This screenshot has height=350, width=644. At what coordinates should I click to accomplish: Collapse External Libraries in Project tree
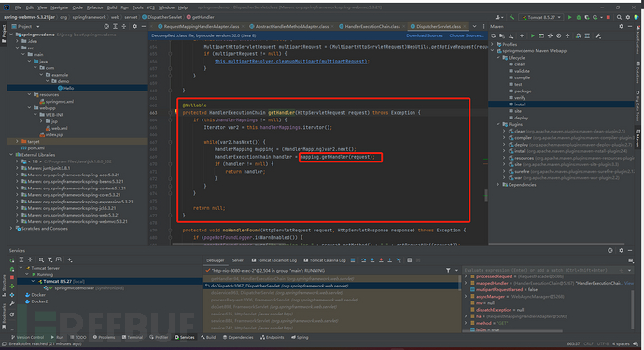(x=11, y=155)
